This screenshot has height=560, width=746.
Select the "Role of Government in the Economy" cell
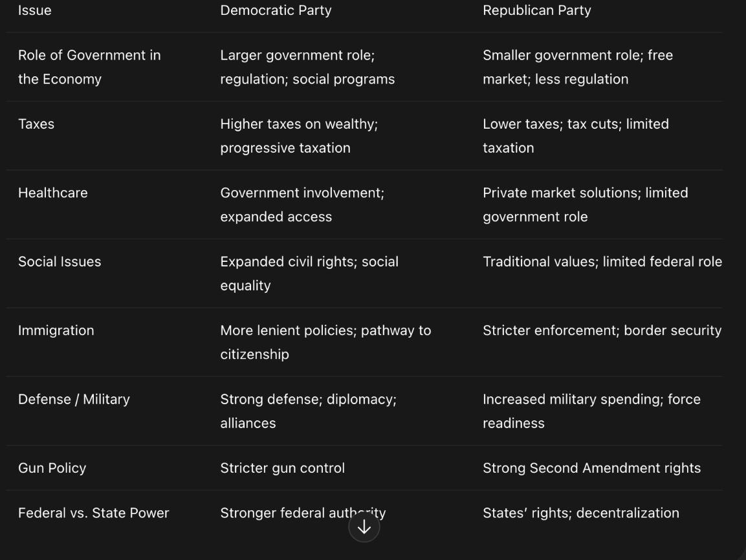(89, 67)
